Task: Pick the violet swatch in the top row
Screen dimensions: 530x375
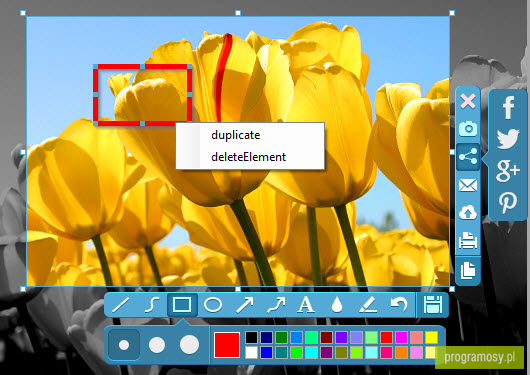Action: pos(341,337)
